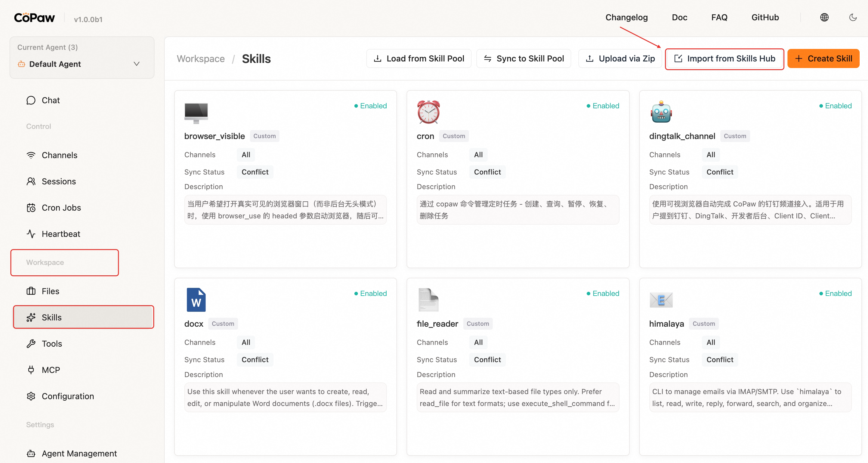Click the language globe icon

[824, 18]
